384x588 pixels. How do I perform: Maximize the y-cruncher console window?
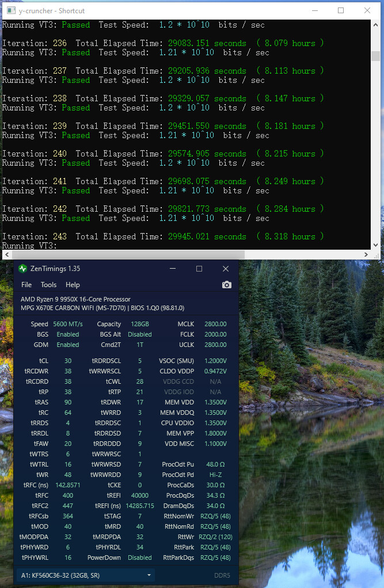coord(341,11)
